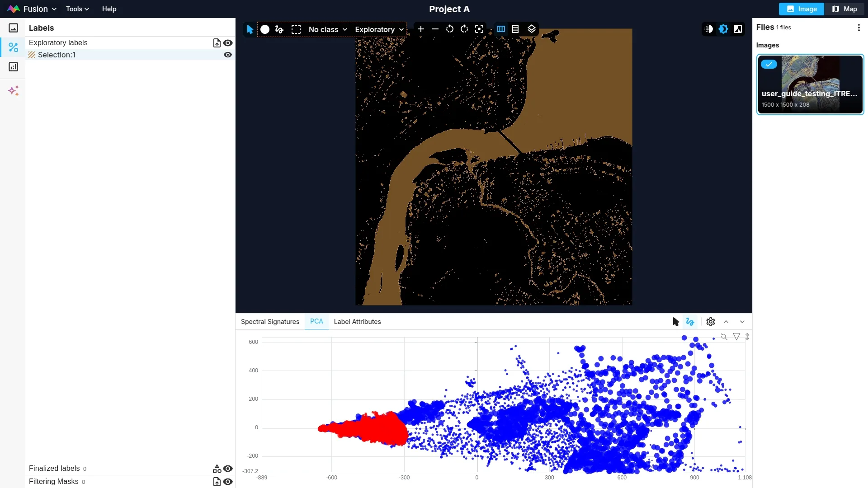
Task: Reset zoom on the PCA scatter plot
Action: (x=724, y=337)
